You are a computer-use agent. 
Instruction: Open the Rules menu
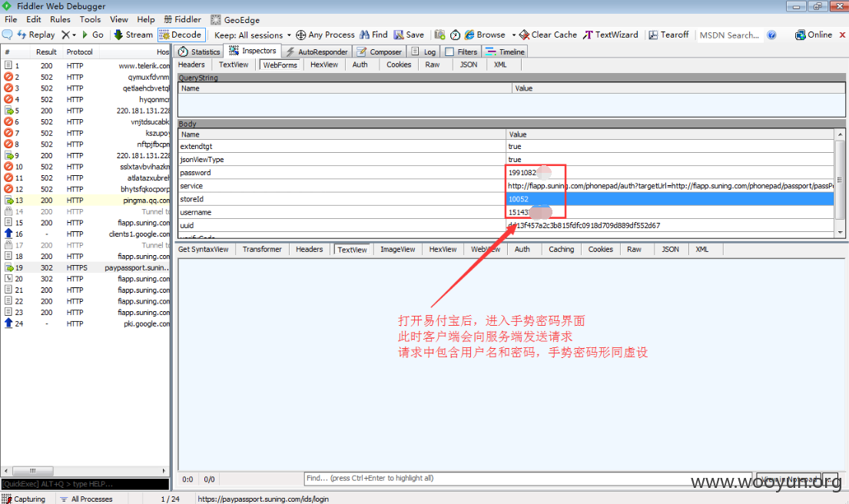point(60,19)
